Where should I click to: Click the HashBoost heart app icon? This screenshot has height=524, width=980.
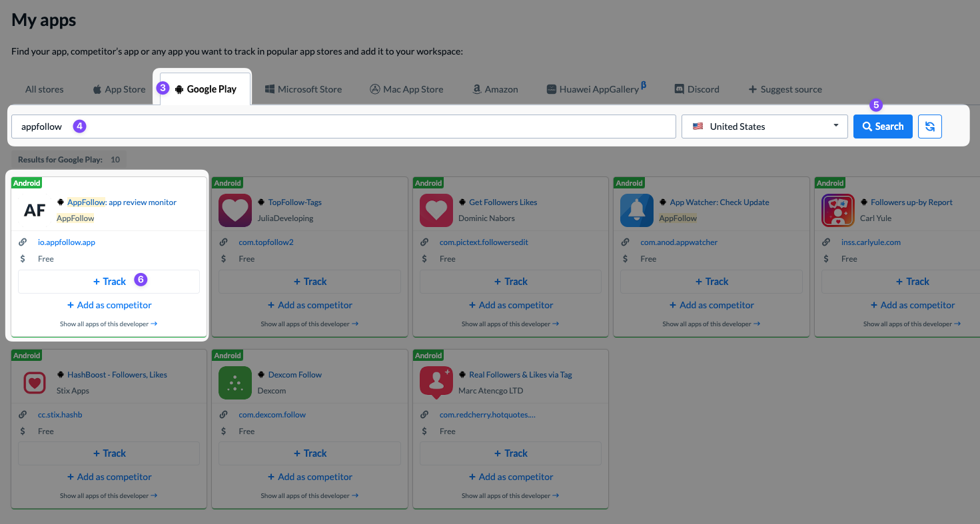point(34,382)
